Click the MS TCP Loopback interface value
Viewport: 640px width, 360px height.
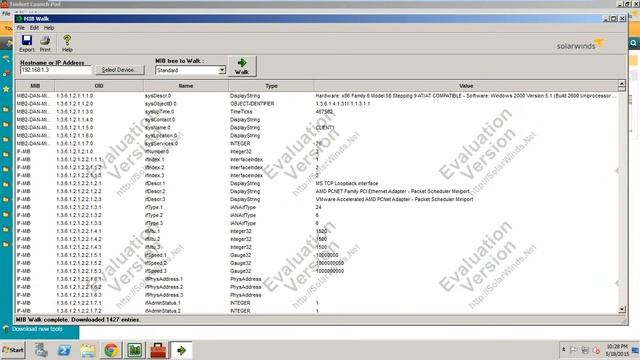coord(347,183)
